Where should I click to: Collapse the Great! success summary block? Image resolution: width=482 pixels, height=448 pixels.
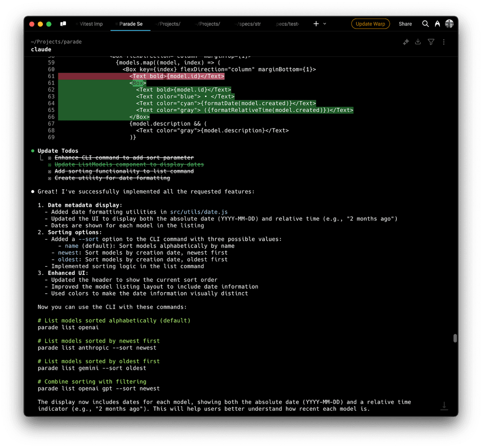32,191
